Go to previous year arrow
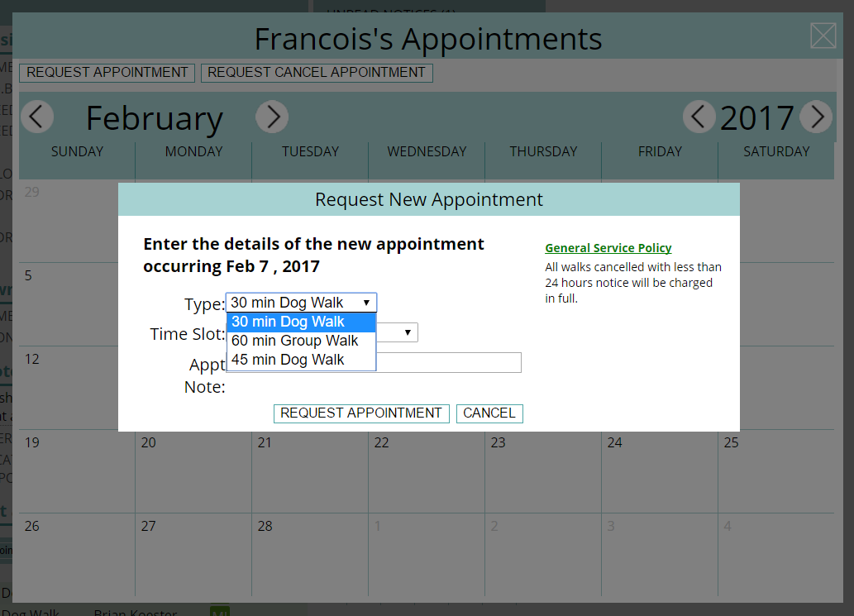Viewport: 854px width, 616px height. pyautogui.click(x=699, y=117)
